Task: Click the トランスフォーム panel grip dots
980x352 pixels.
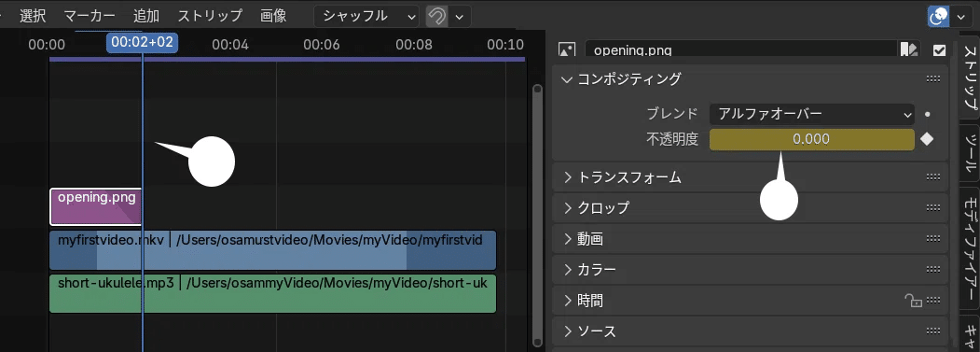Action: click(933, 177)
